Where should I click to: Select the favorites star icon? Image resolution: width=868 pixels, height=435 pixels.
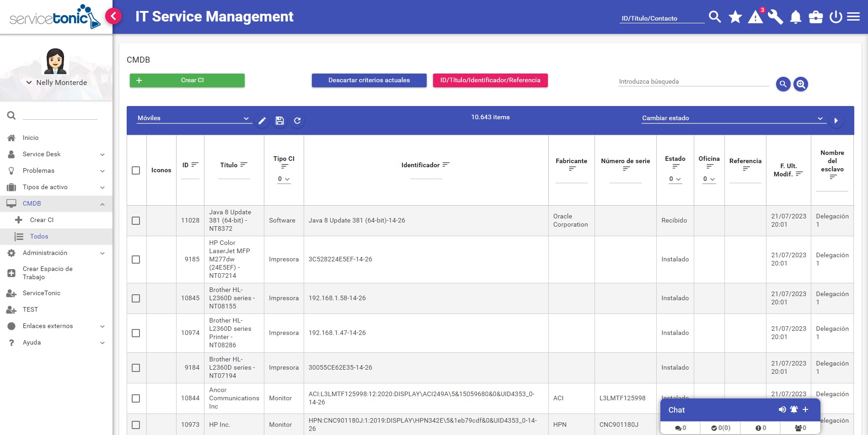coord(735,16)
